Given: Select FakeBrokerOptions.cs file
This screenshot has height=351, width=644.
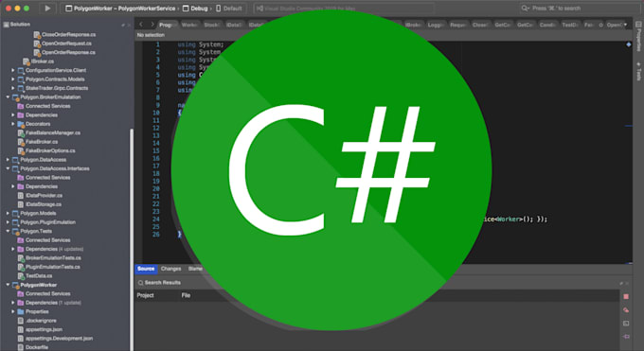Looking at the screenshot, I should 50,151.
